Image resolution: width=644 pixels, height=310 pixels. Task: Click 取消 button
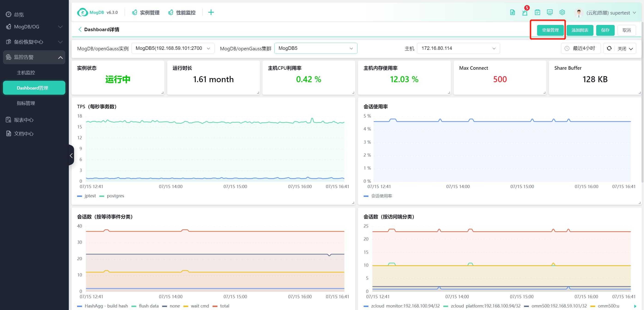click(x=626, y=30)
